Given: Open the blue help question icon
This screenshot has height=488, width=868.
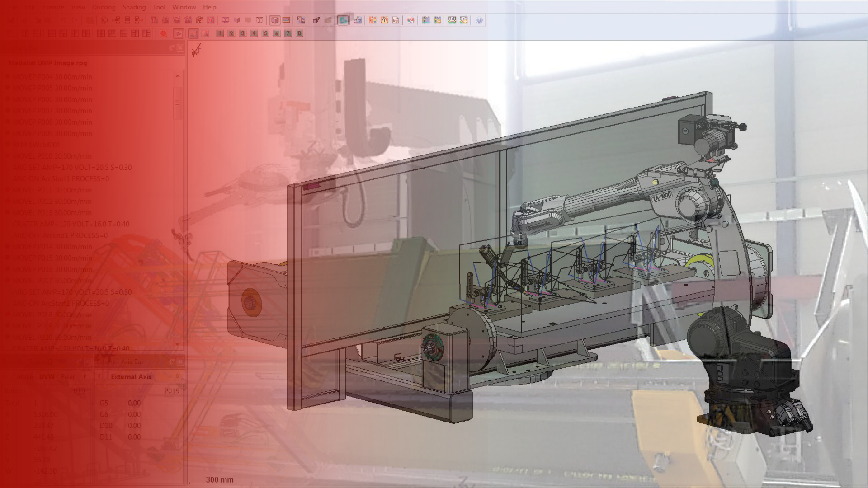Looking at the screenshot, I should point(479,20).
